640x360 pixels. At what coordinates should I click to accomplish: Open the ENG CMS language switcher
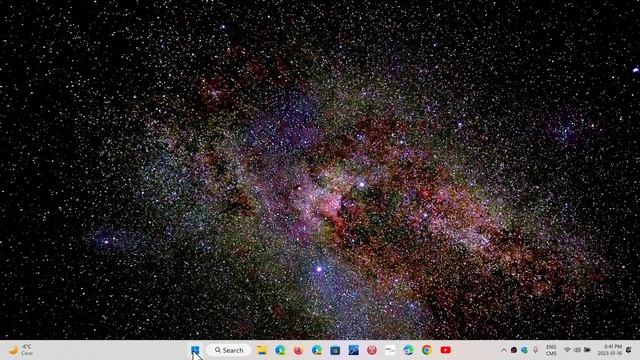(551, 350)
